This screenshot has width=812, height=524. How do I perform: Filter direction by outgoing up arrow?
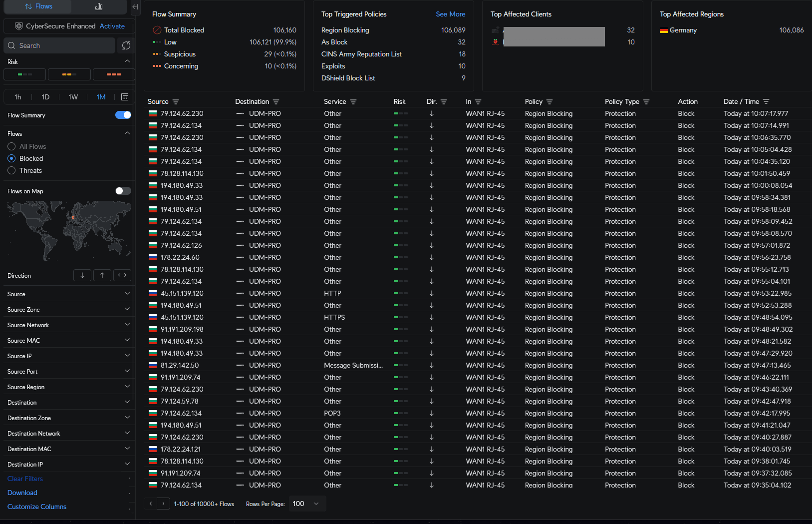point(102,275)
